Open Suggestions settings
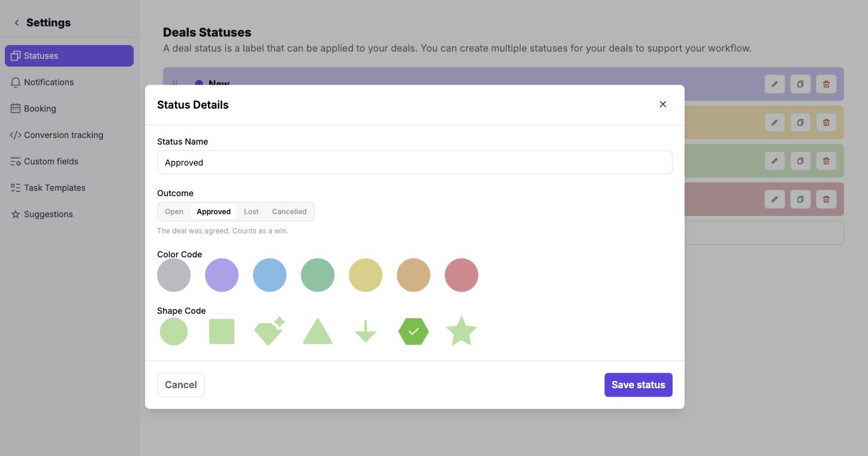The image size is (868, 456). (x=69, y=214)
